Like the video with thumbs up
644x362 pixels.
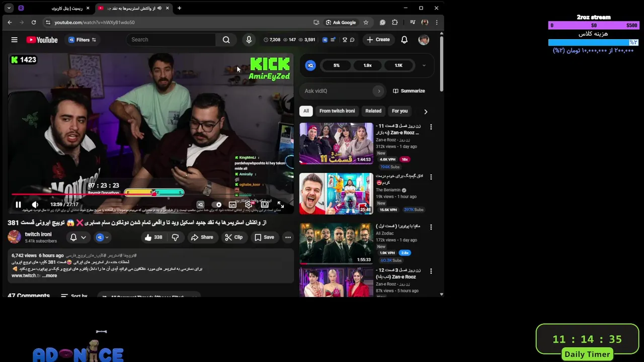tap(153, 237)
